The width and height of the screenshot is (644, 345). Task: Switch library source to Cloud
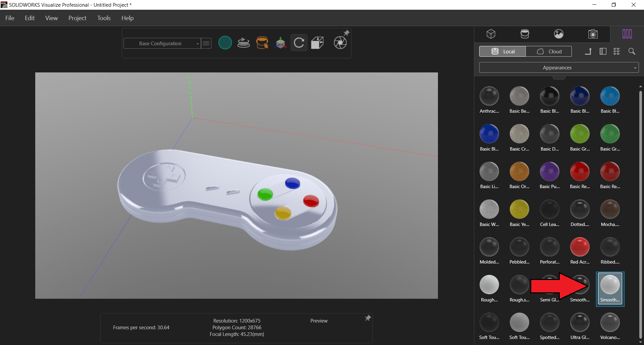pos(549,51)
